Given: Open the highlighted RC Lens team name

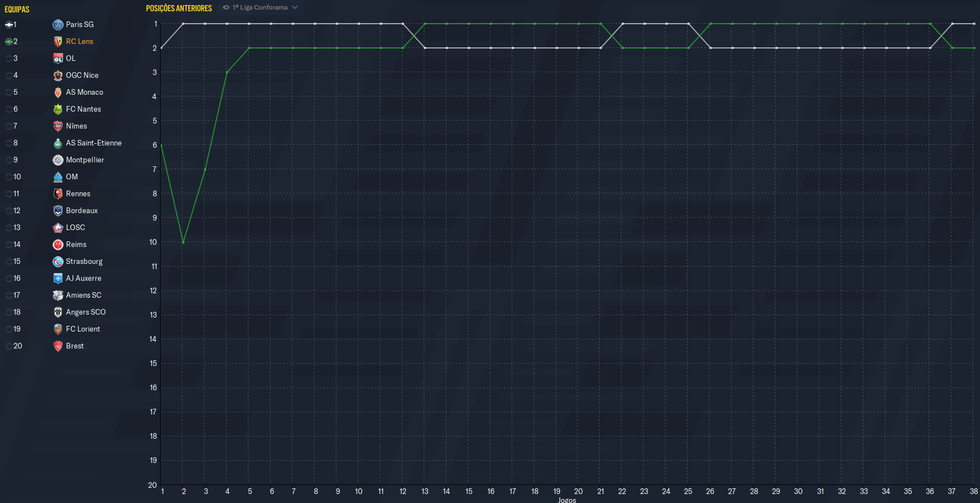Looking at the screenshot, I should click(x=79, y=42).
